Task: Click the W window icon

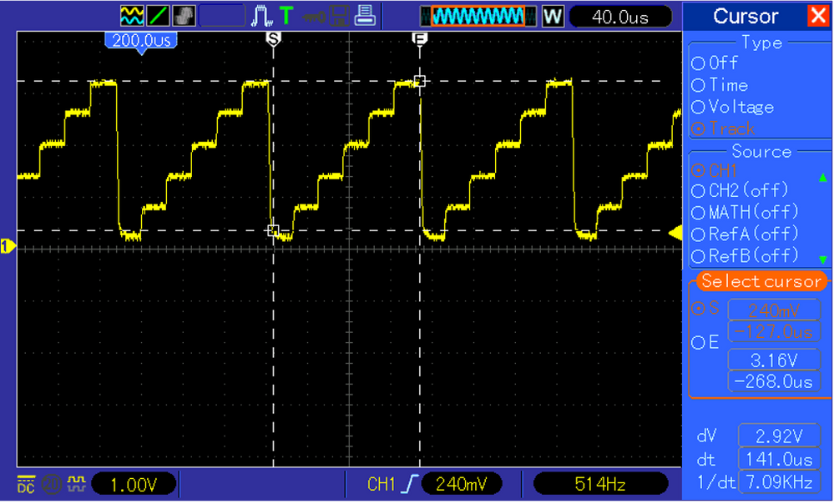Action: (x=553, y=17)
